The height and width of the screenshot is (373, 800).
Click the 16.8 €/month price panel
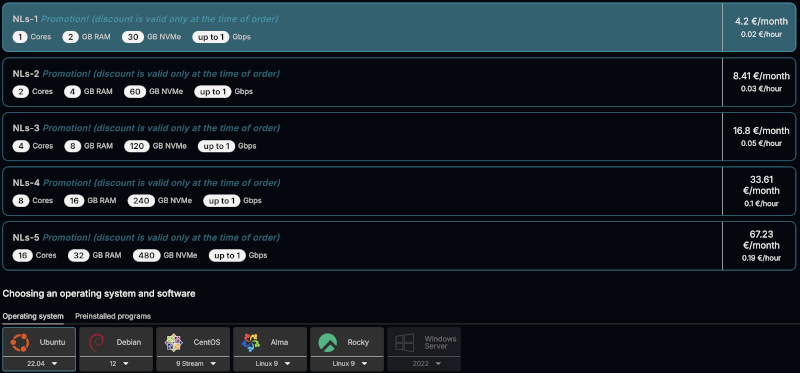click(759, 136)
